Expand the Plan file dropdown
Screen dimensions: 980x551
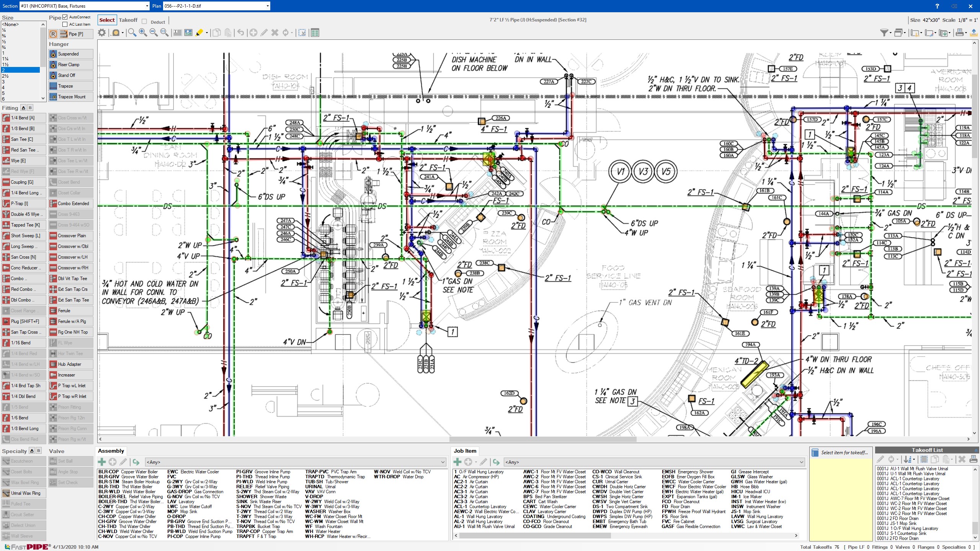pyautogui.click(x=268, y=6)
